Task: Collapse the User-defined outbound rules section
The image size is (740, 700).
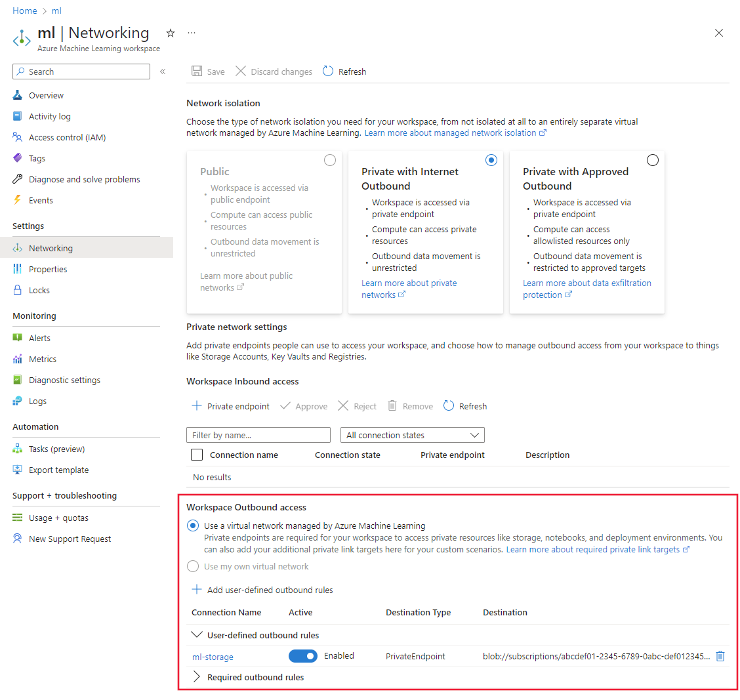Action: 197,635
